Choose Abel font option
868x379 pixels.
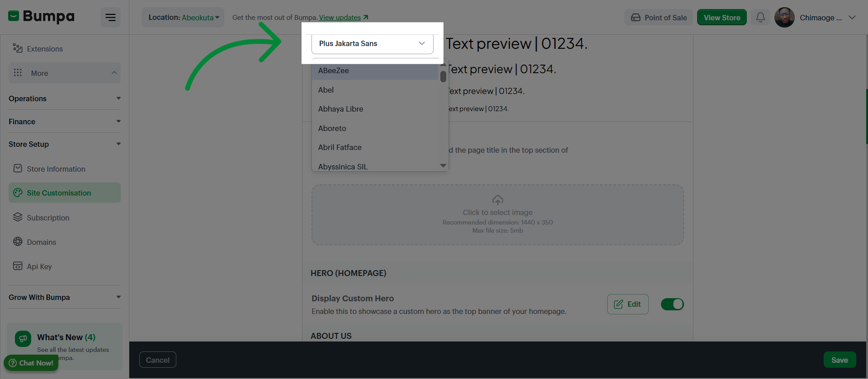point(375,90)
